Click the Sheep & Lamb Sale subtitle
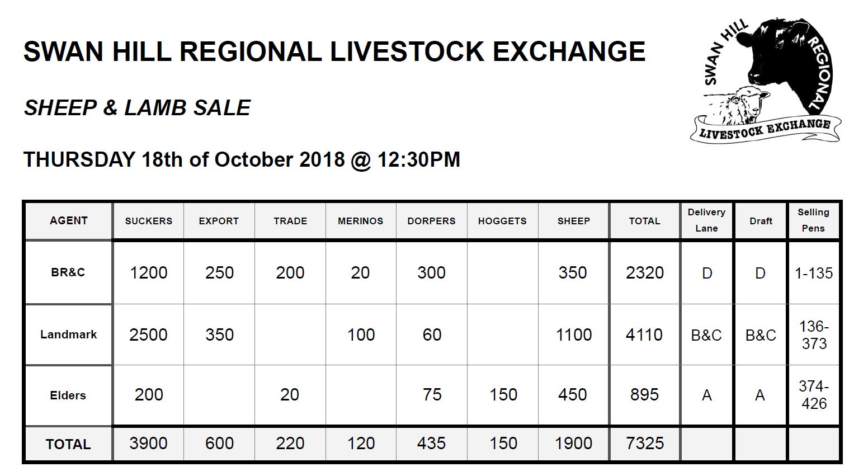Image resolution: width=868 pixels, height=476 pixels. pyautogui.click(x=137, y=107)
